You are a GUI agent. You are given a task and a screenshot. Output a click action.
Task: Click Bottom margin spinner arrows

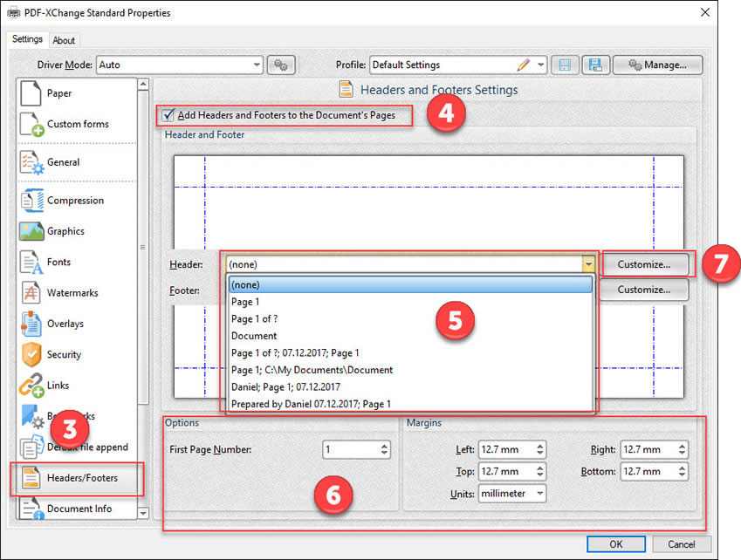coord(682,471)
